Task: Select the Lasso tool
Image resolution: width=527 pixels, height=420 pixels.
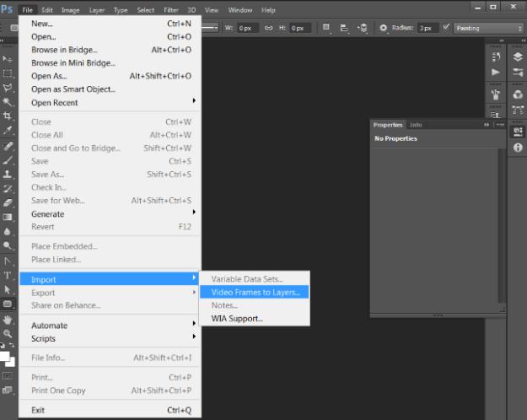Action: coord(7,88)
